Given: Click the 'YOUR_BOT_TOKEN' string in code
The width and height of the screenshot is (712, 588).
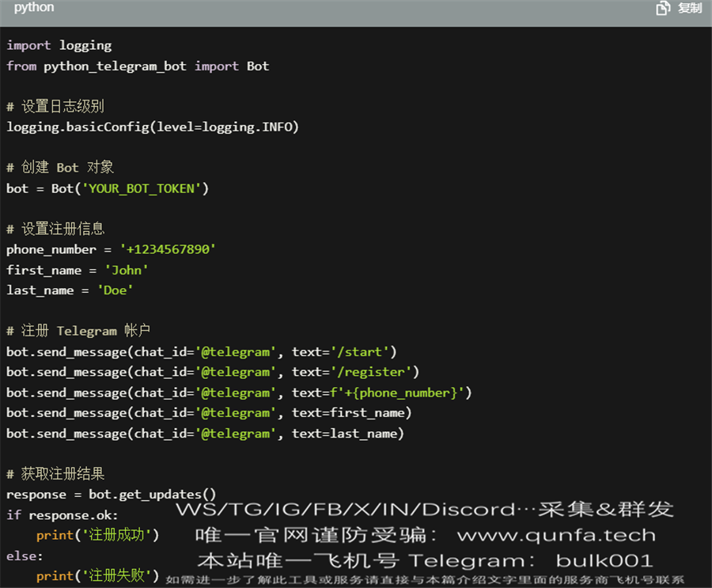Looking at the screenshot, I should (x=142, y=188).
